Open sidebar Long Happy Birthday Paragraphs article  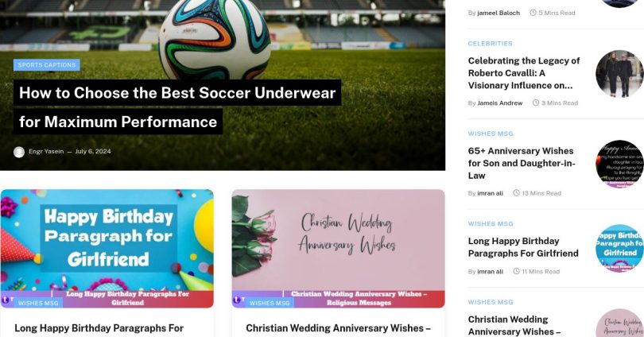pyautogui.click(x=523, y=247)
